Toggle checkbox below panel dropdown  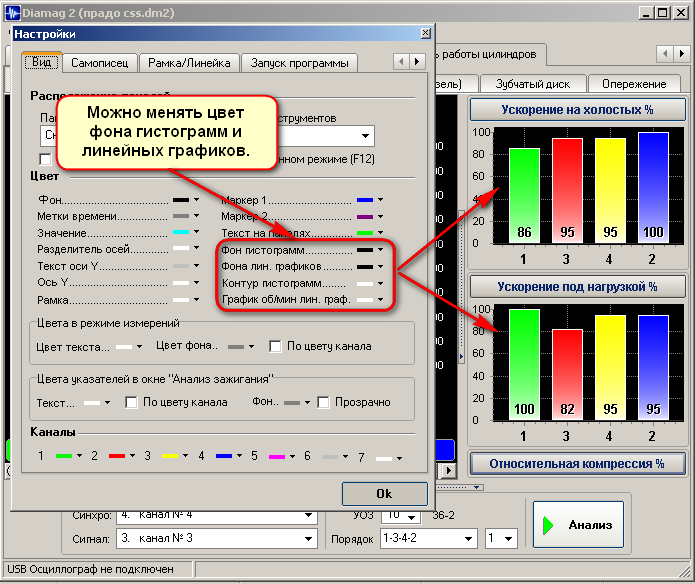[45, 159]
